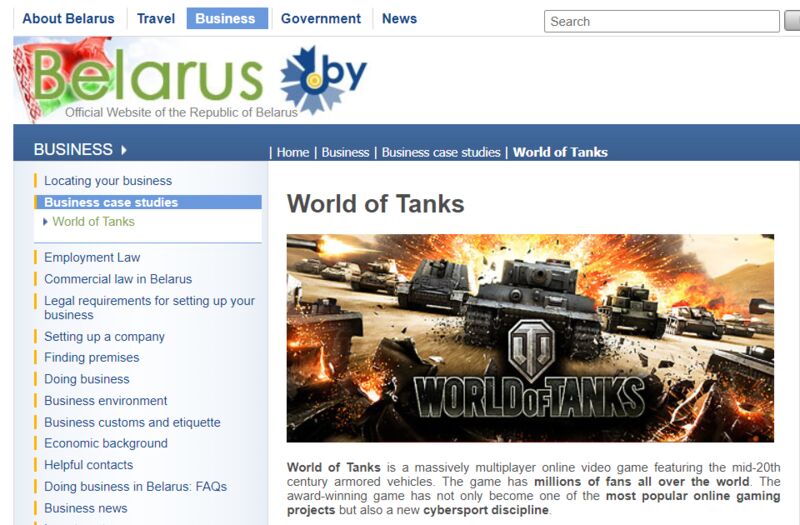800x525 pixels.
Task: Click the arrow before World of Tanks in sidebar
Action: tap(45, 222)
